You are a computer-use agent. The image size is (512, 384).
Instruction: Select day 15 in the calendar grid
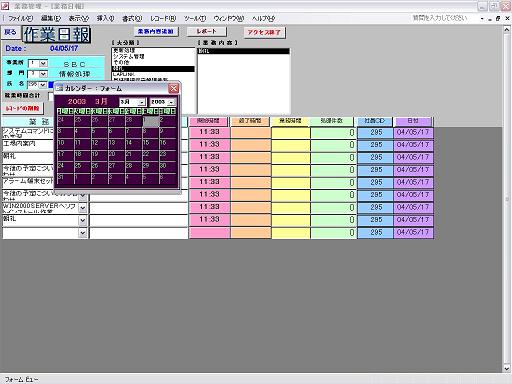(150, 144)
